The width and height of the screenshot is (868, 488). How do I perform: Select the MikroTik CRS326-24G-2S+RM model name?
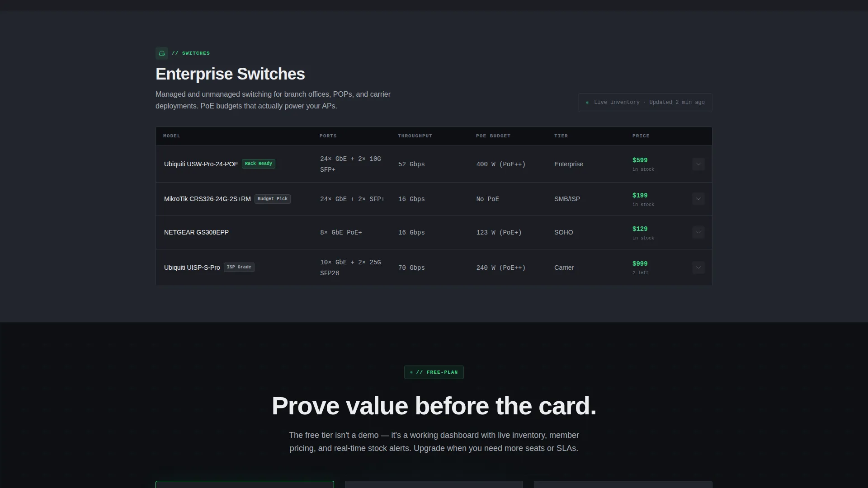208,199
